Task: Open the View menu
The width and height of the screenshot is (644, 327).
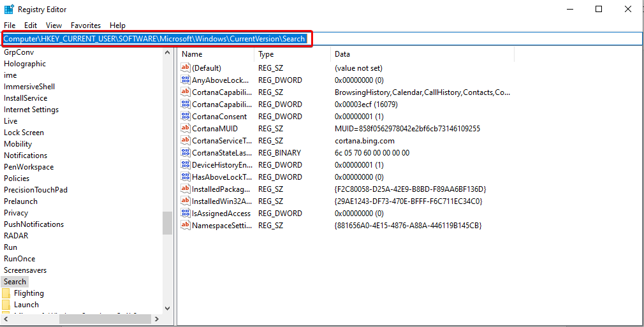Action: click(x=54, y=25)
